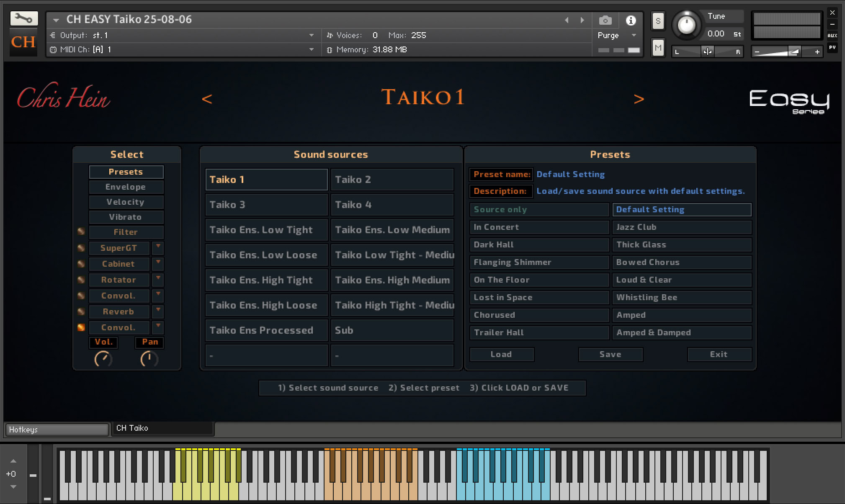Open the wrench instrument edit mode
Screen dimensions: 845x504
click(24, 19)
